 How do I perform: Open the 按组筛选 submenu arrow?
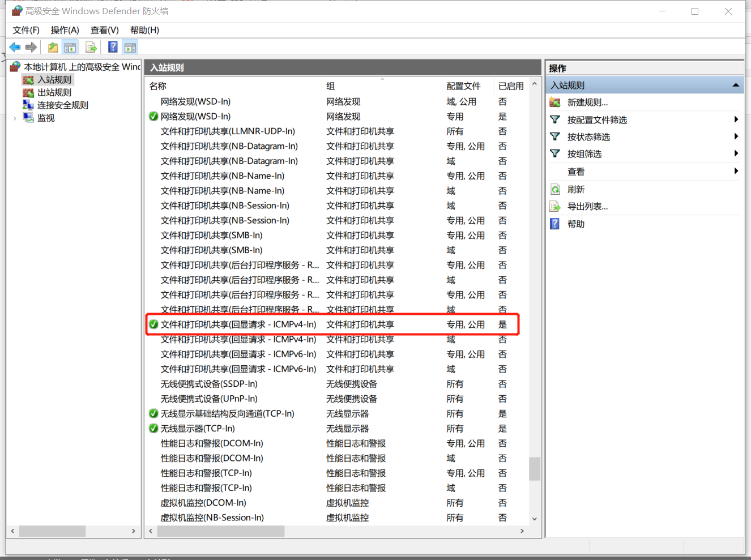tap(736, 153)
